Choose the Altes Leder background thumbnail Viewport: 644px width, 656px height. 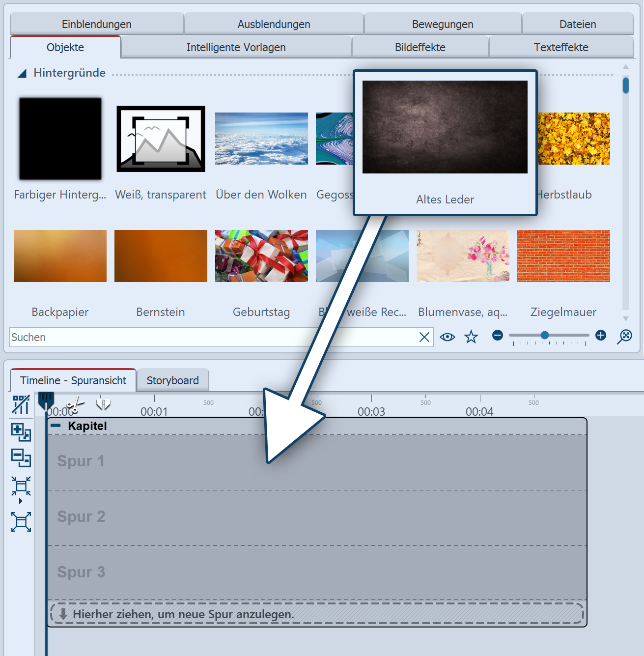tap(445, 127)
